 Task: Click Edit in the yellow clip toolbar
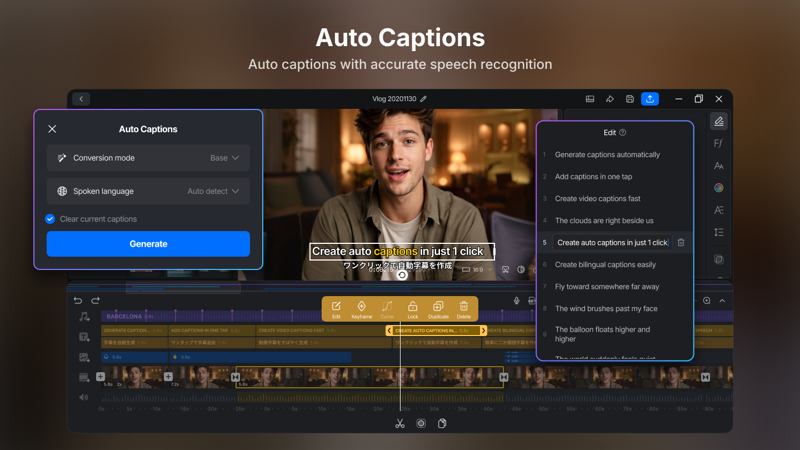click(336, 309)
